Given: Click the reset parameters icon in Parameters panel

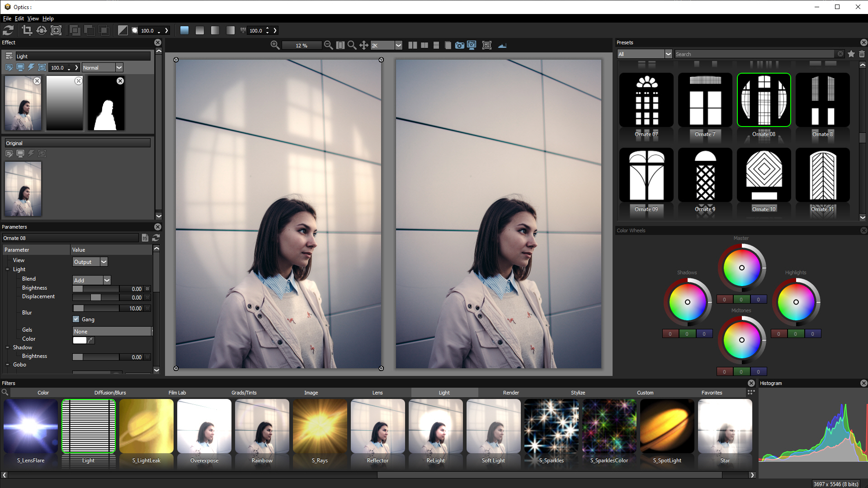Looking at the screenshot, I should coord(156,238).
